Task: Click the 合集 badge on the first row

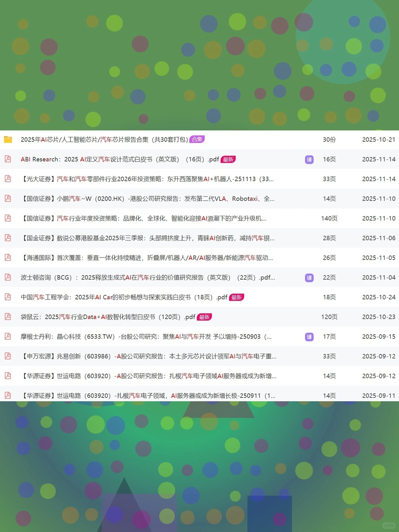Action: [197, 139]
